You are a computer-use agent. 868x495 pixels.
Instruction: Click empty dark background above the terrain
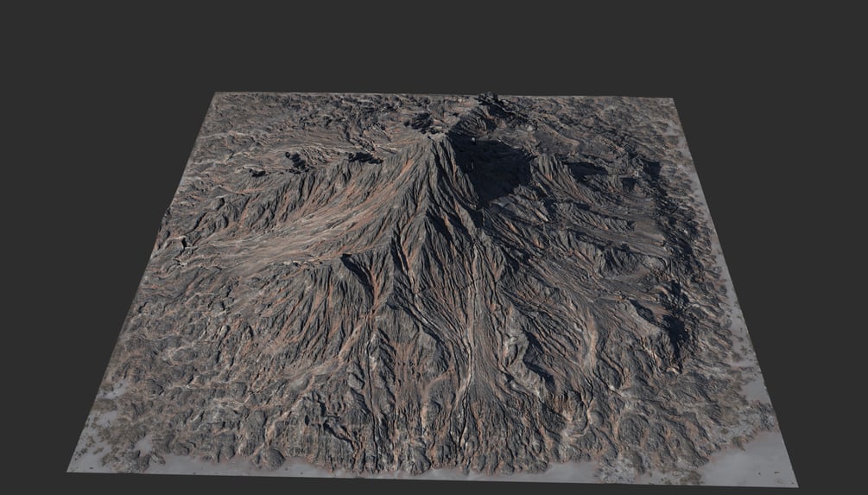click(x=434, y=44)
